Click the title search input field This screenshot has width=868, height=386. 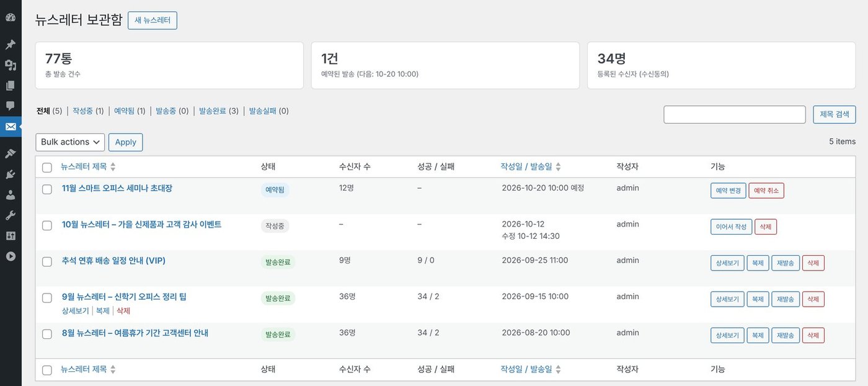(x=735, y=115)
